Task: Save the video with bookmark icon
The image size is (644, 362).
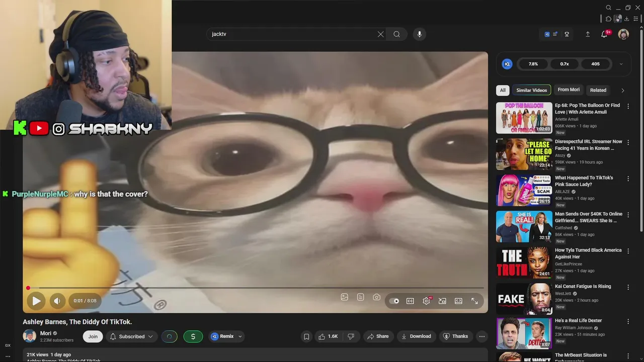Action: click(306, 336)
